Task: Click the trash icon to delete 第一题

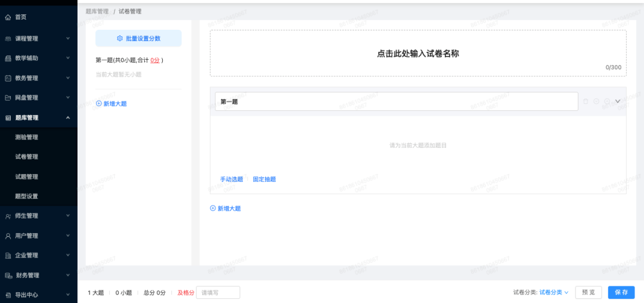Action: click(x=586, y=101)
